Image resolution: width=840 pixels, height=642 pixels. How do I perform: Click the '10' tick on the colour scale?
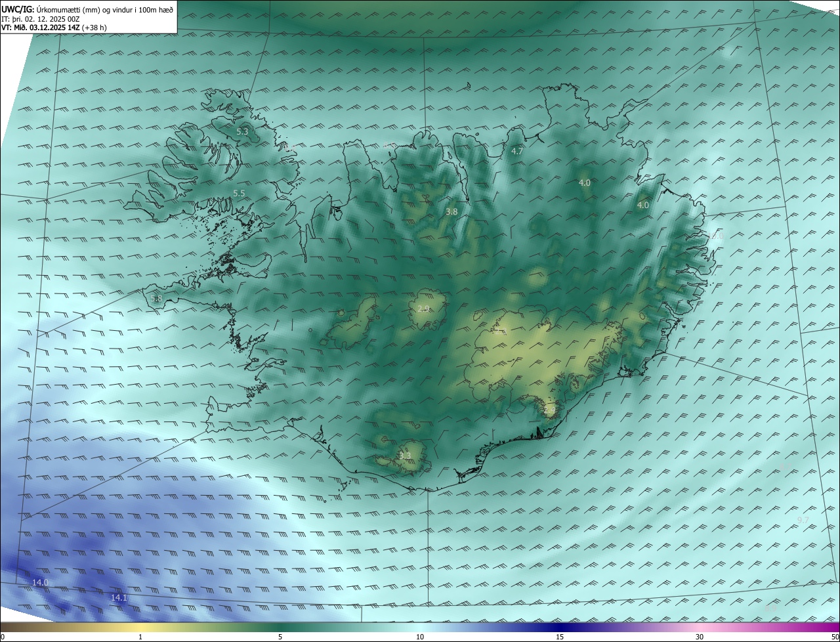pos(420,637)
